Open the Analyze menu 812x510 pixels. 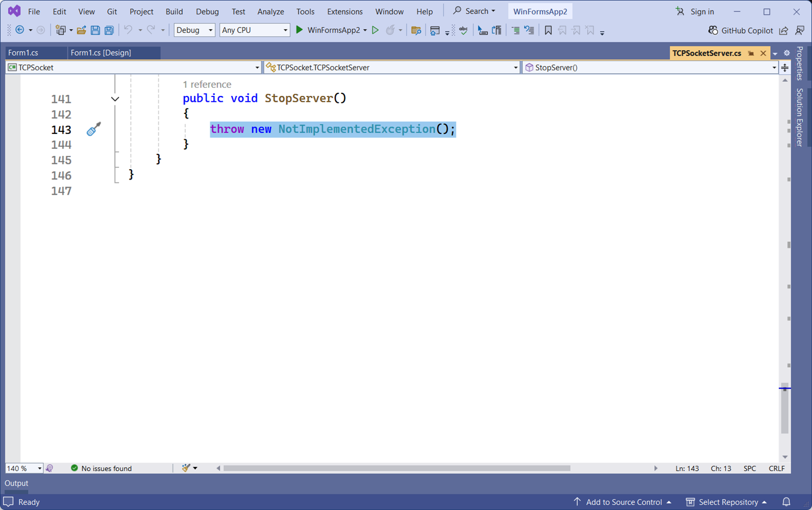pyautogui.click(x=270, y=11)
